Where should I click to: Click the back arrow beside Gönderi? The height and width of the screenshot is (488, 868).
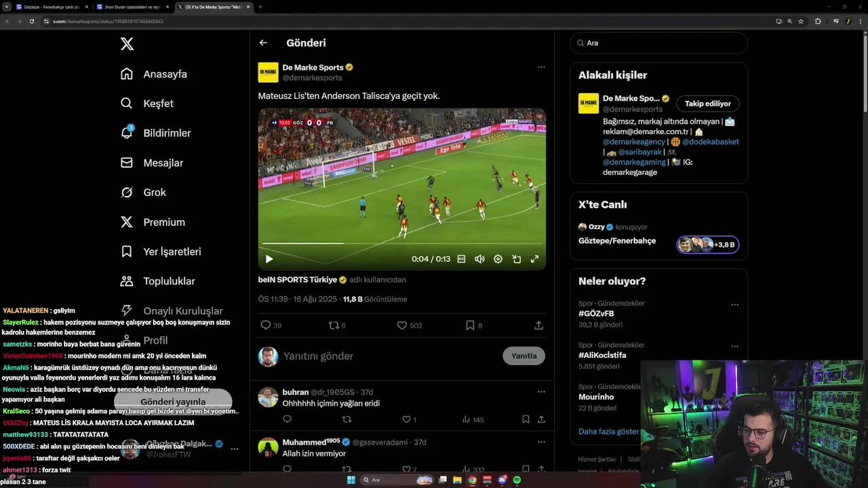tap(263, 43)
